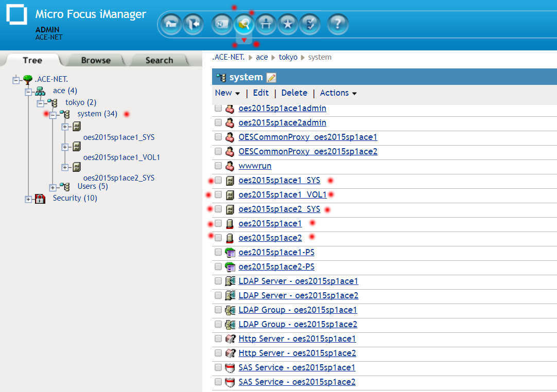Select system (34) in the tree
Image resolution: width=557 pixels, height=392 pixels.
[97, 114]
